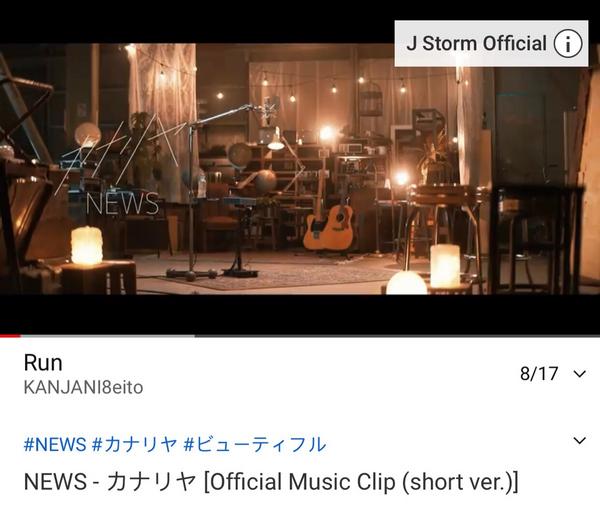The width and height of the screenshot is (600, 509).
Task: Click the NEWS watermark text in the video
Action: pos(122,204)
